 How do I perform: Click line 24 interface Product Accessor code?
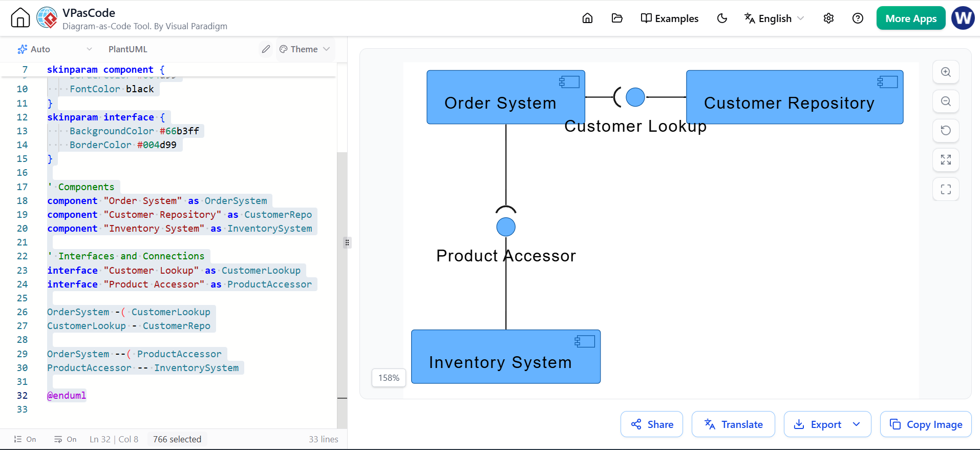[180, 284]
